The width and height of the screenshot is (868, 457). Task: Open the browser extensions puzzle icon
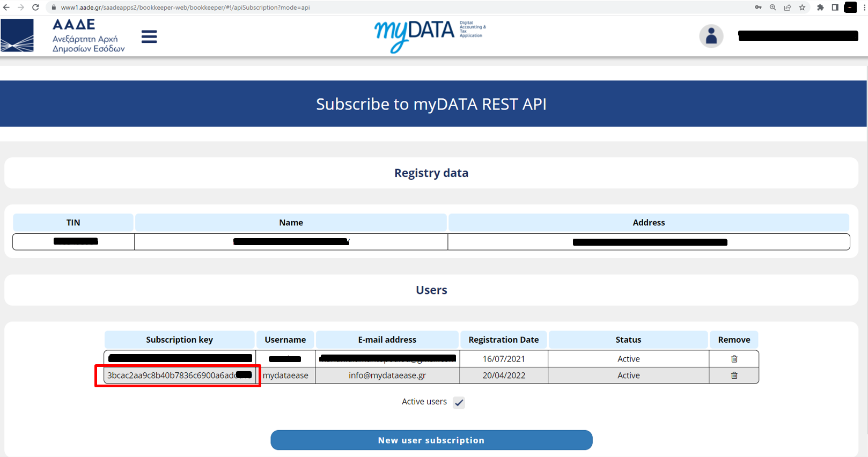[820, 8]
